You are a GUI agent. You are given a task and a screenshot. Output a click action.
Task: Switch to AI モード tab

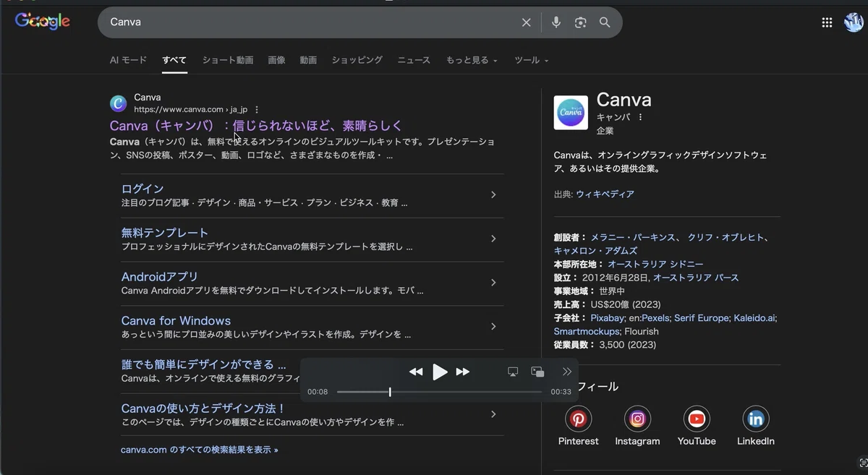128,60
